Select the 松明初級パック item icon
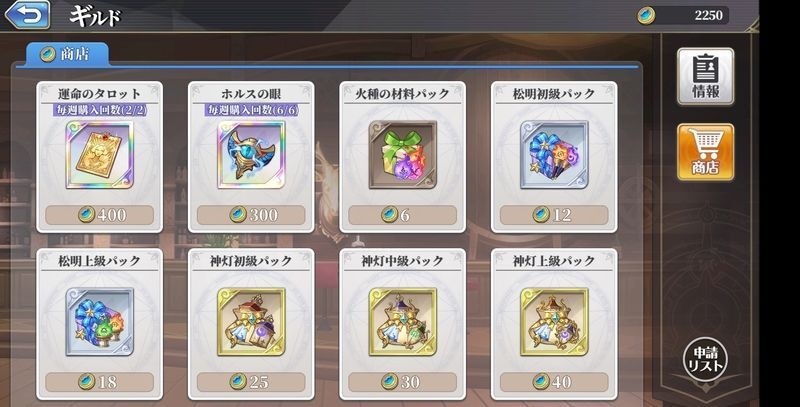Screen dimensions: 800x407 (x=554, y=155)
